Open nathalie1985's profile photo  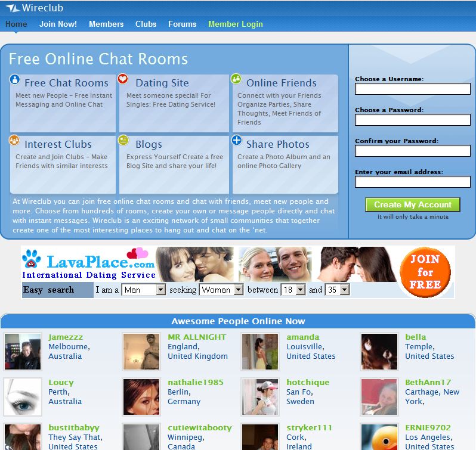point(141,396)
